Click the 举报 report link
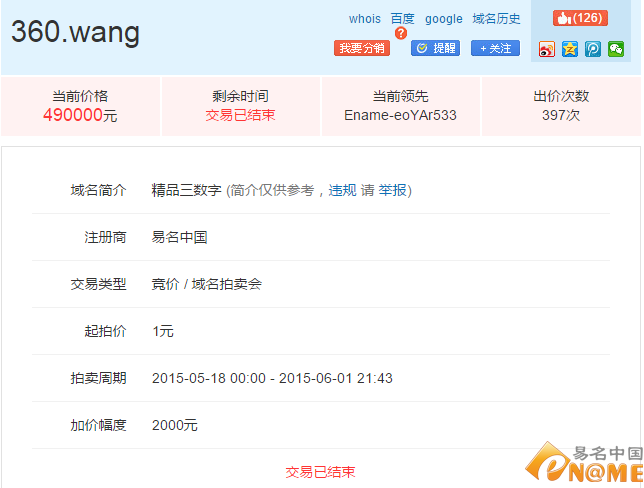Image resolution: width=644 pixels, height=488 pixels. click(392, 190)
